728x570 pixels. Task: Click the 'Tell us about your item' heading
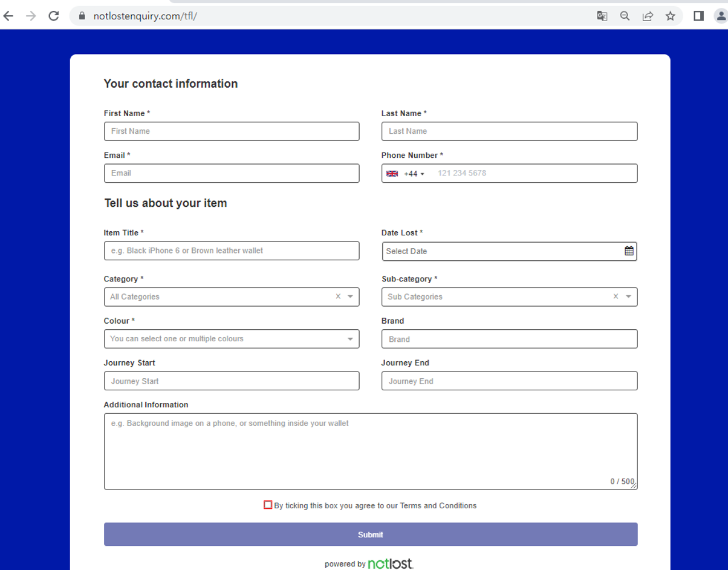166,203
